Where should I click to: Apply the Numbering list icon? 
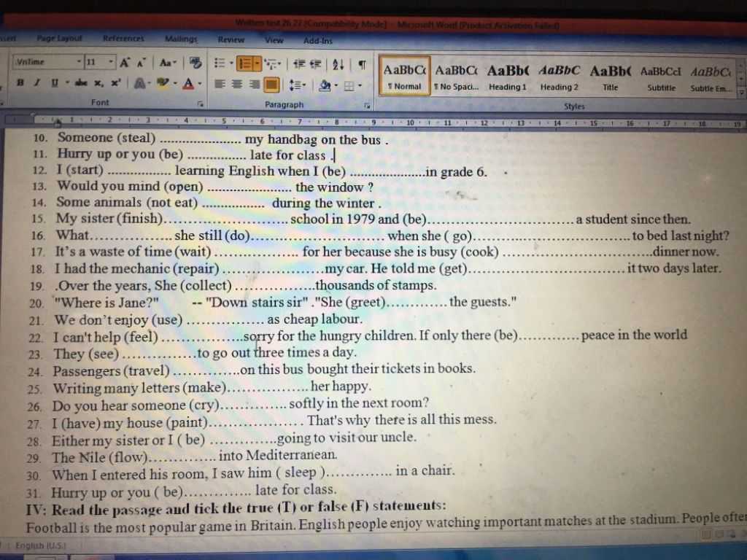tap(245, 63)
